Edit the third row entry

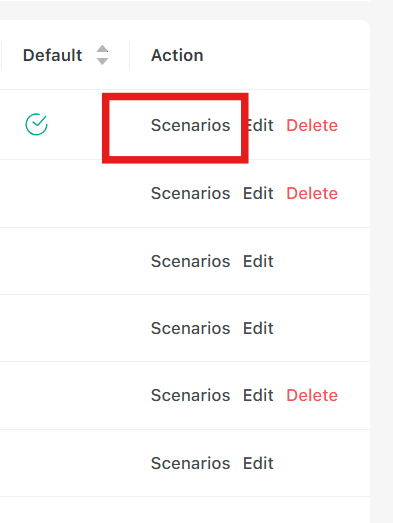point(258,261)
